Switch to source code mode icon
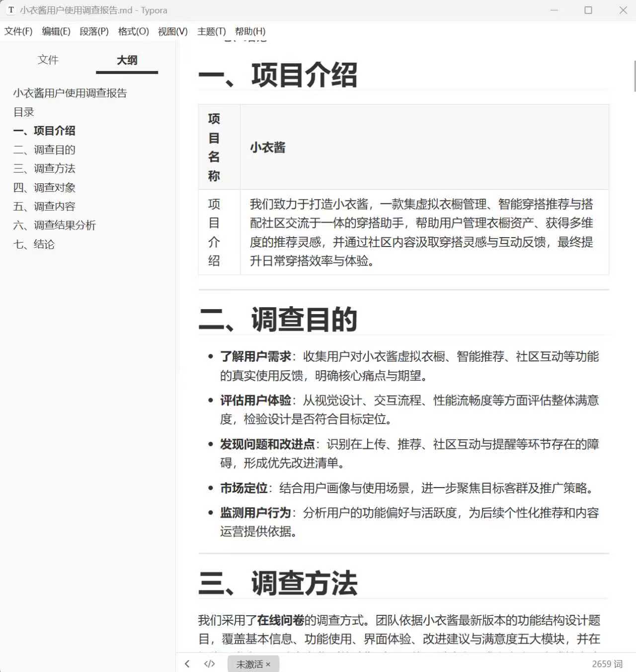Screen dimensions: 636x672 click(209, 664)
